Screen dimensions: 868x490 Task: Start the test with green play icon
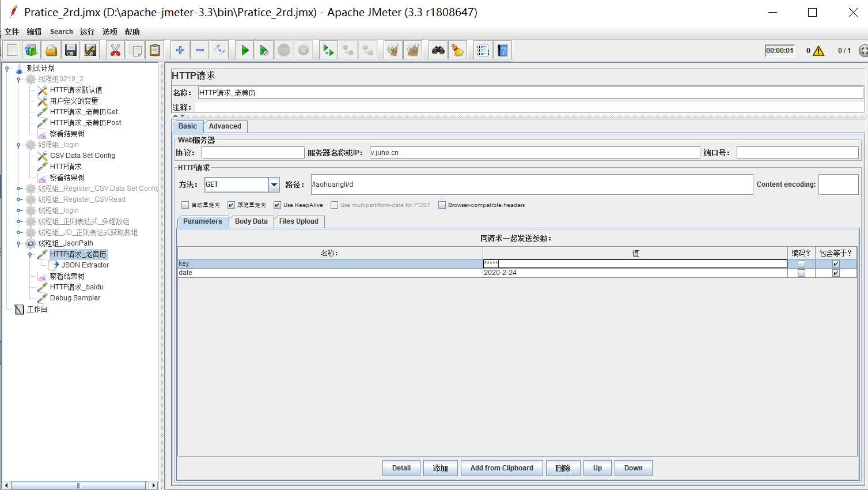point(245,50)
